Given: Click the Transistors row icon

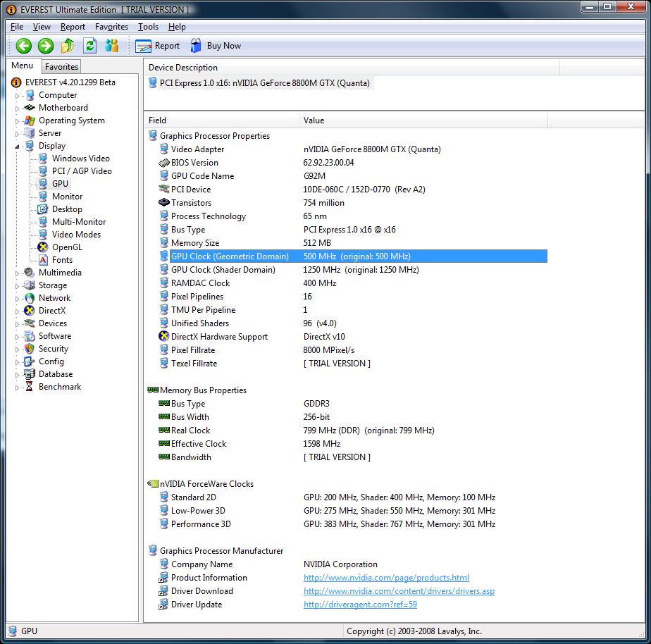Looking at the screenshot, I should 164,203.
